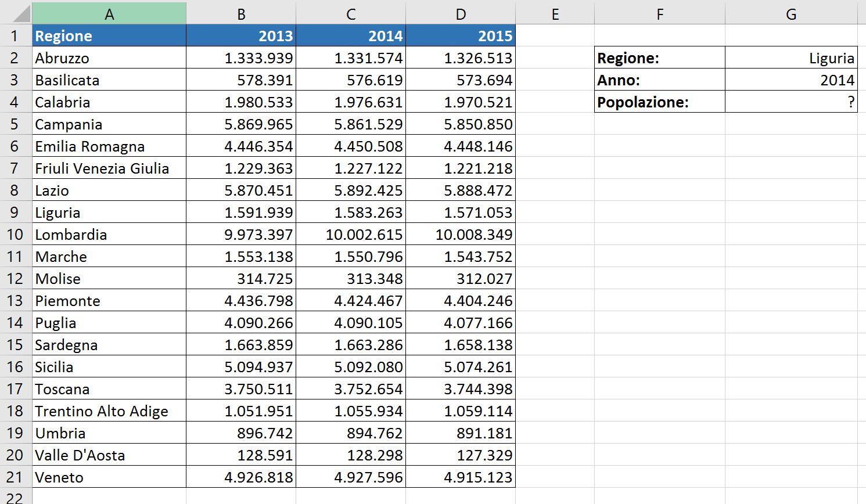This screenshot has height=504, width=866.
Task: Select the Toscana cell
Action: point(109,389)
